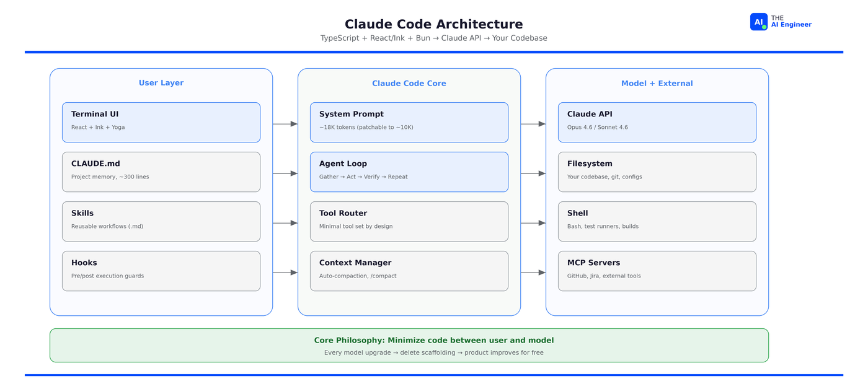868x384 pixels.
Task: Click "THE AI Engineer" brand text
Action: pos(791,22)
